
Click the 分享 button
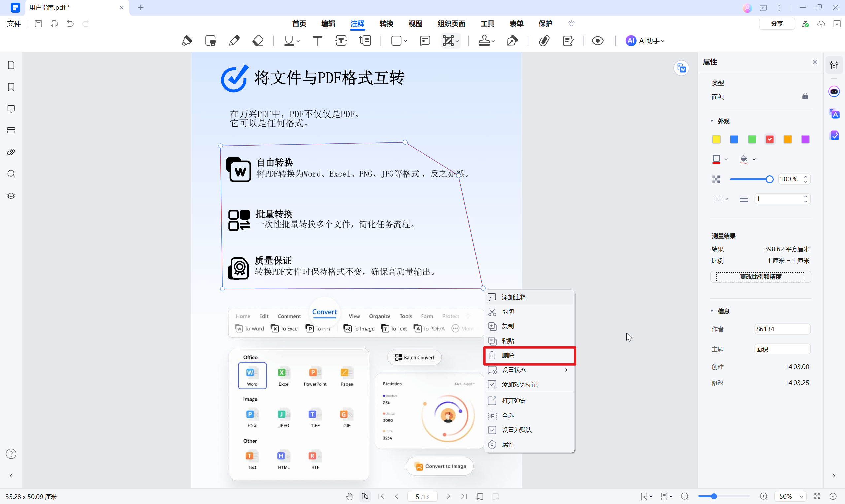point(777,24)
